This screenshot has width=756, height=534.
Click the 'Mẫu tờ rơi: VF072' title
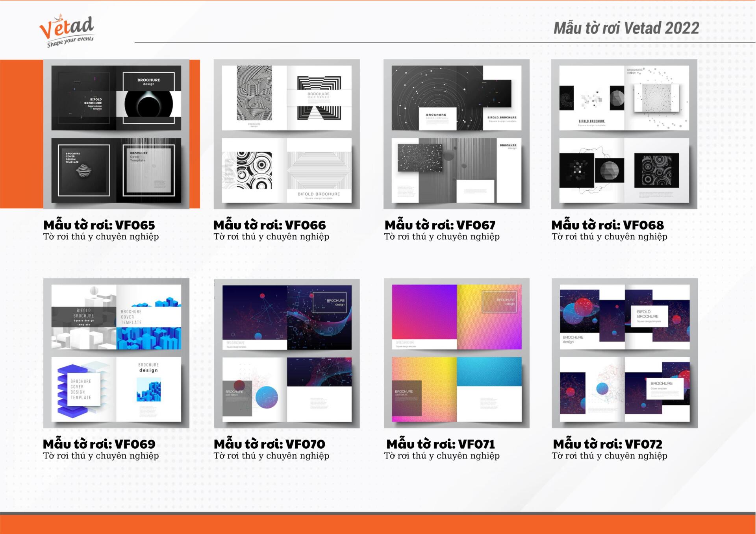tap(608, 444)
